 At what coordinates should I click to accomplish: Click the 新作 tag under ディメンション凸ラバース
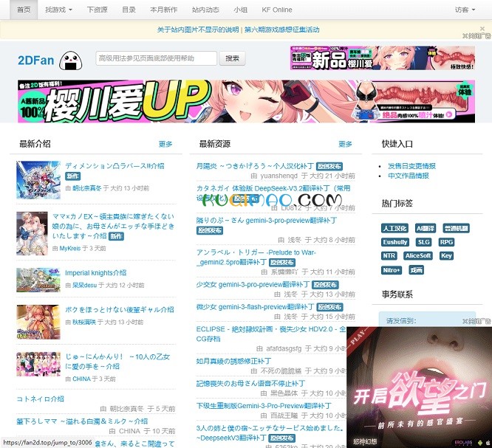[x=73, y=176]
